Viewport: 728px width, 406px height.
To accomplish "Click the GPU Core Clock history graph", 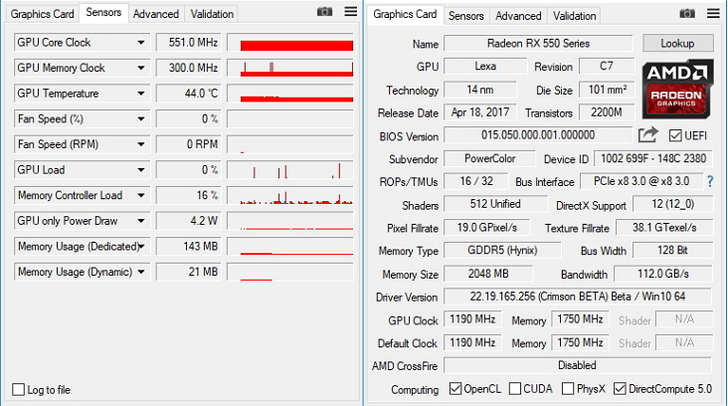I will coord(290,42).
